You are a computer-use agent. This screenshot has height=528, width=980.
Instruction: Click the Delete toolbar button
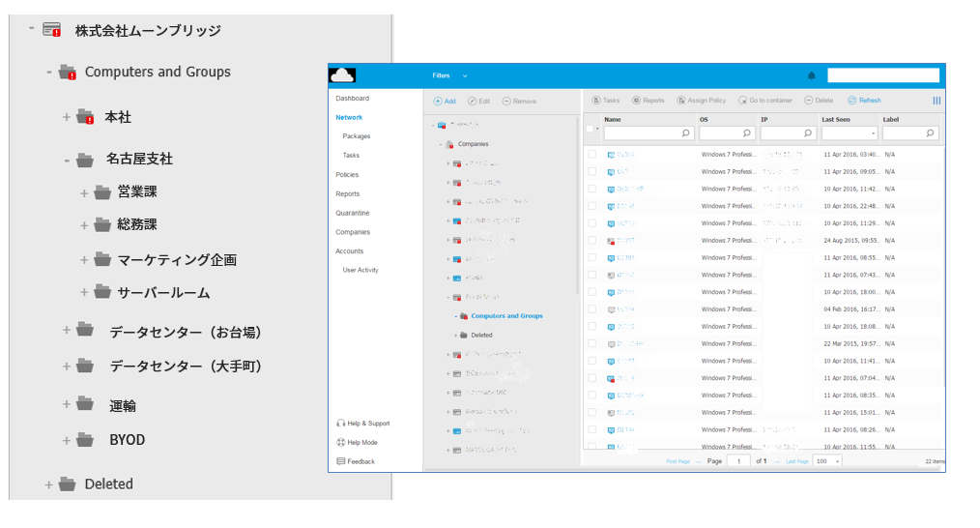(x=819, y=101)
